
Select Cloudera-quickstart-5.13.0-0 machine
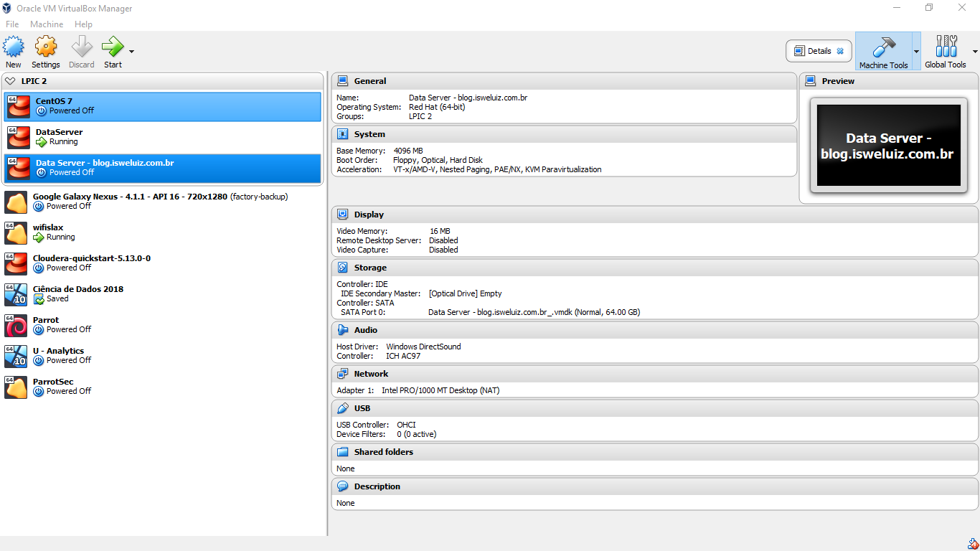point(163,263)
